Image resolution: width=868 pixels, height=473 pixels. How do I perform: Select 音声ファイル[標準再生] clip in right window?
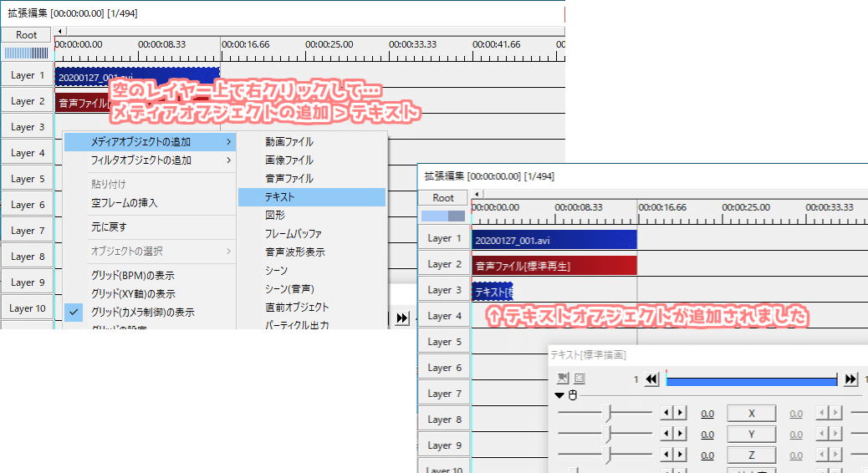tap(554, 266)
